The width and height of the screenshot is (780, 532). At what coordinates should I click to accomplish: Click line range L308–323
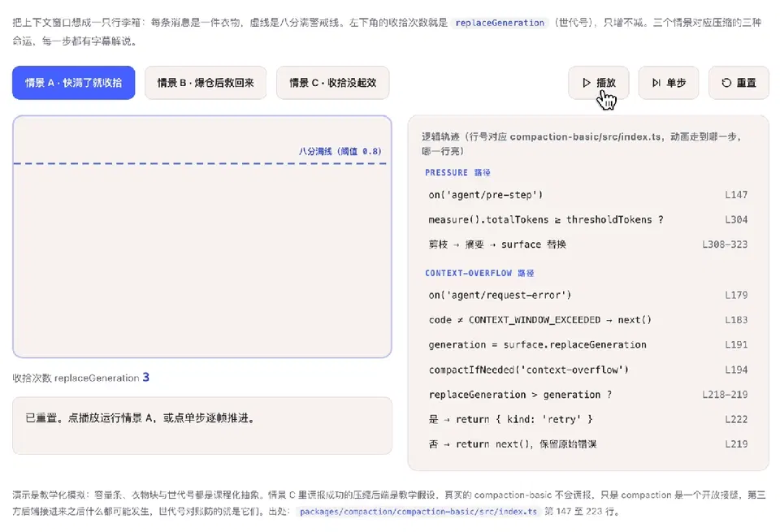[725, 244]
